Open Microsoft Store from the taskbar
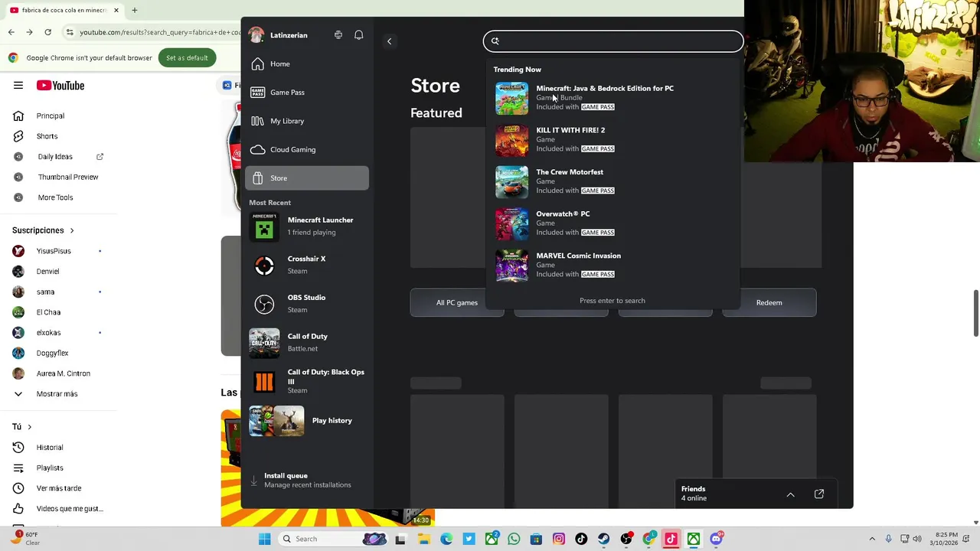980x551 pixels. (537, 540)
